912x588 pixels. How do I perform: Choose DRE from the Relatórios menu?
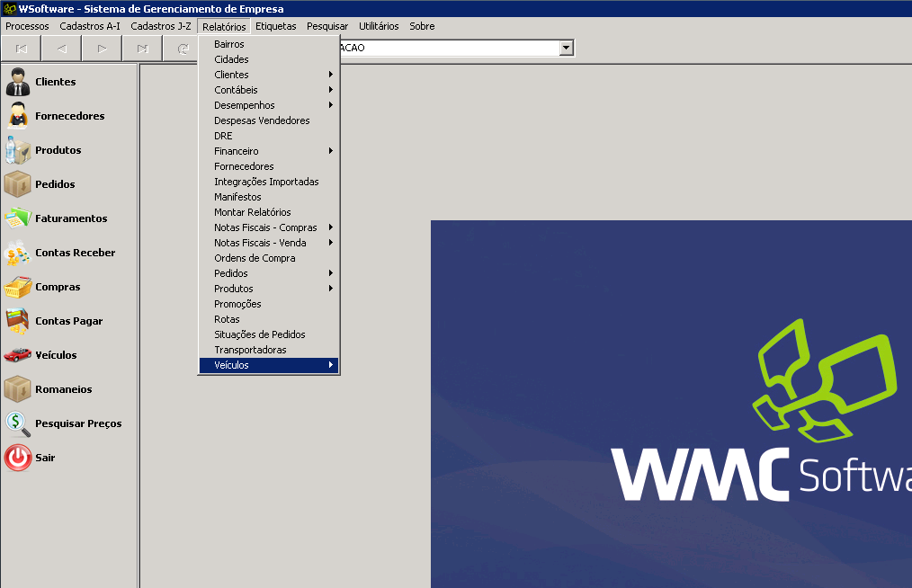[x=223, y=136]
